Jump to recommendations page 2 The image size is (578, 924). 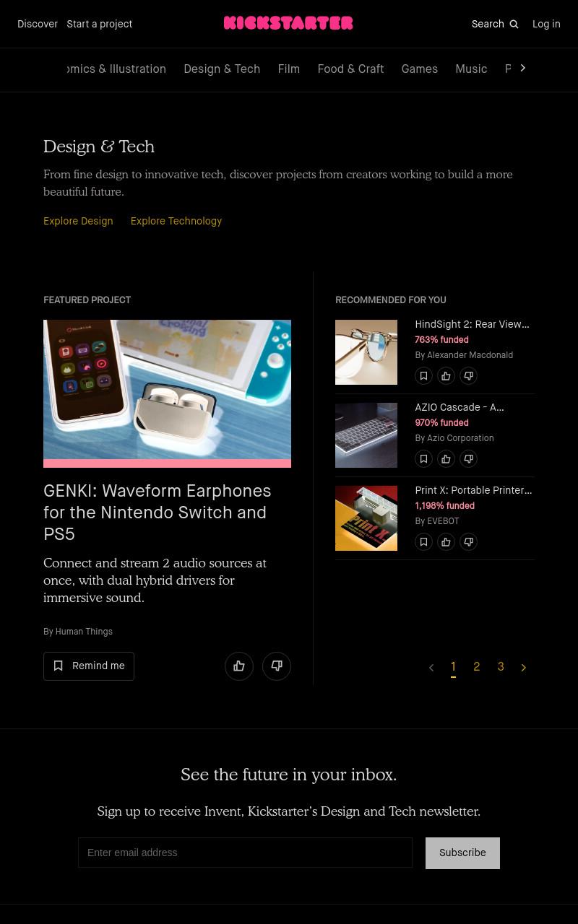[477, 667]
